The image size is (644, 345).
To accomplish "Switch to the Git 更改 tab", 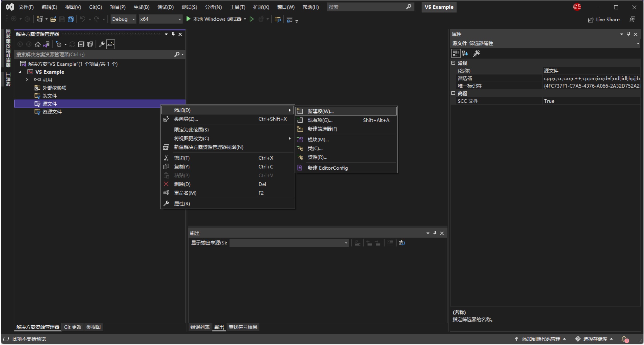I will pyautogui.click(x=73, y=327).
